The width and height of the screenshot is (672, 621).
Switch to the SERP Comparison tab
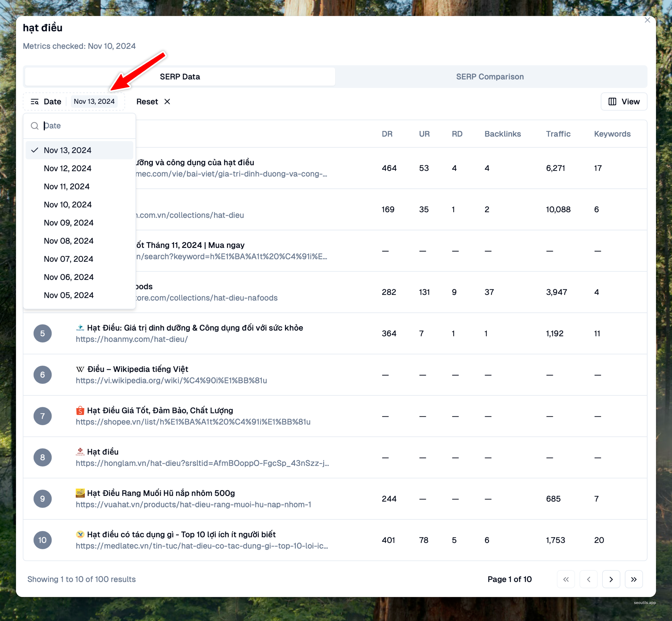tap(489, 77)
